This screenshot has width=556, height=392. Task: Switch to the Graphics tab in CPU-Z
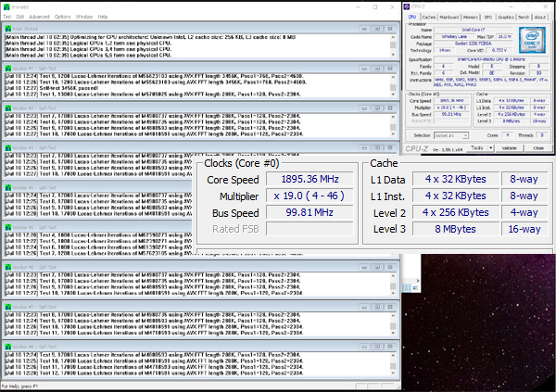click(506, 17)
